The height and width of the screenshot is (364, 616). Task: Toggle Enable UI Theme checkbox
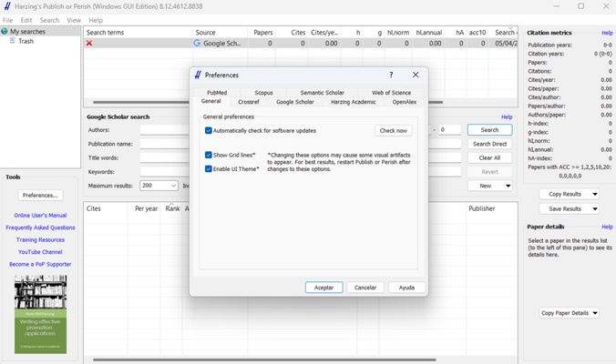pyautogui.click(x=209, y=169)
